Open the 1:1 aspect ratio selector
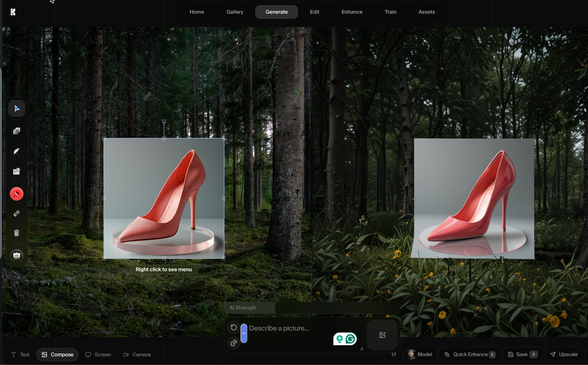This screenshot has width=588, height=365. (394, 355)
